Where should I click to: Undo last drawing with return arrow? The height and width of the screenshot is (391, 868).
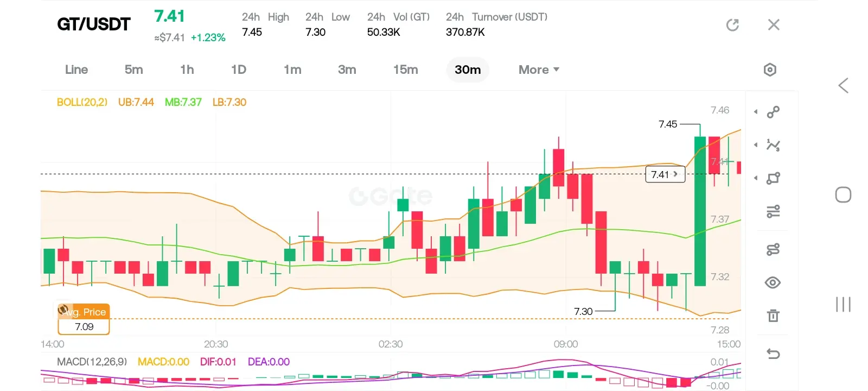(773, 354)
